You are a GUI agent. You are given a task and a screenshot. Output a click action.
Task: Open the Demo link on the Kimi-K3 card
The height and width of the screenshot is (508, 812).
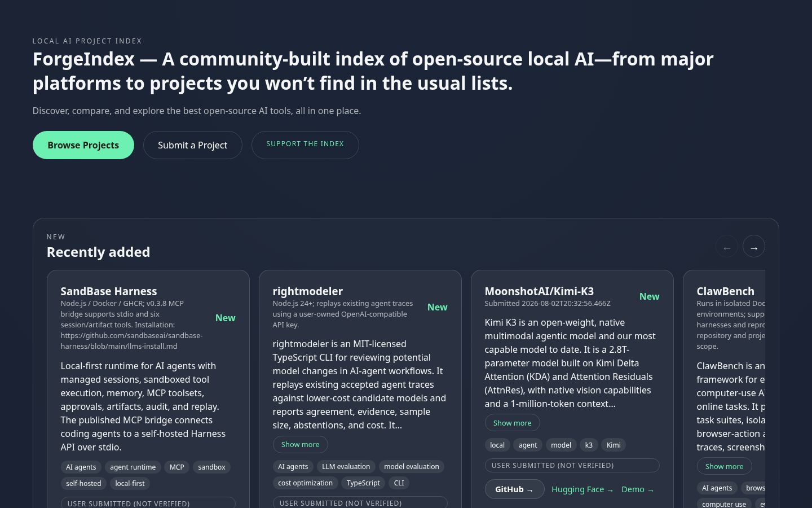click(638, 489)
